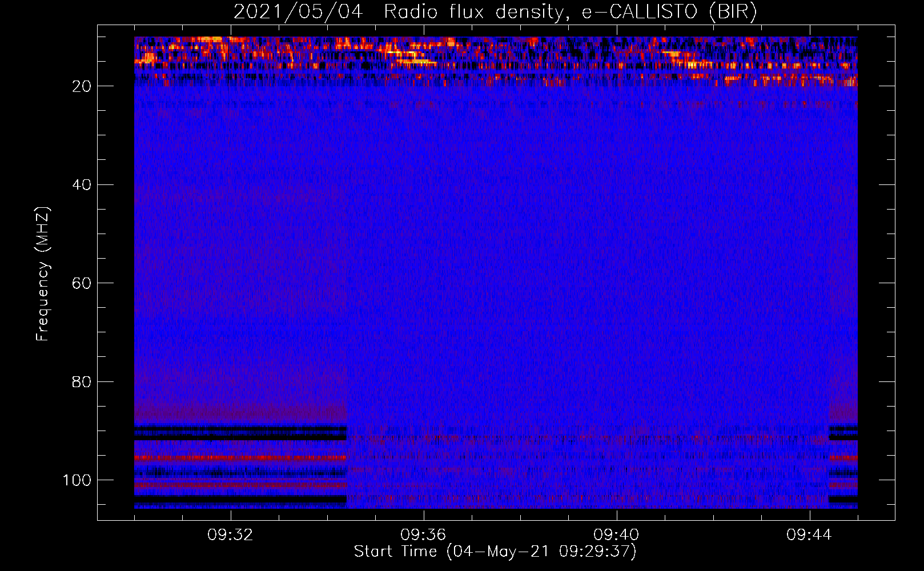Screen dimensions: 924x571
Task: Click the "20" frequency tick label
Action: (x=82, y=86)
